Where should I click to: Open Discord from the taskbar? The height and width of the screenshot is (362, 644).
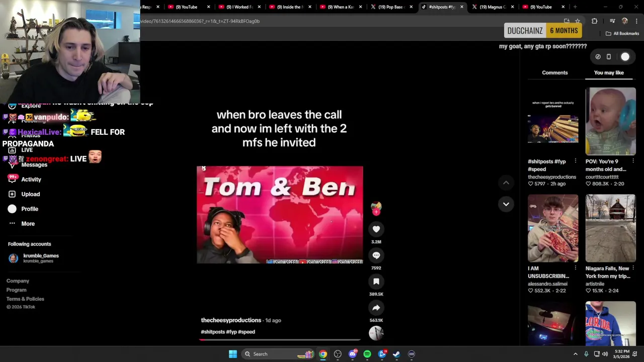click(x=353, y=354)
